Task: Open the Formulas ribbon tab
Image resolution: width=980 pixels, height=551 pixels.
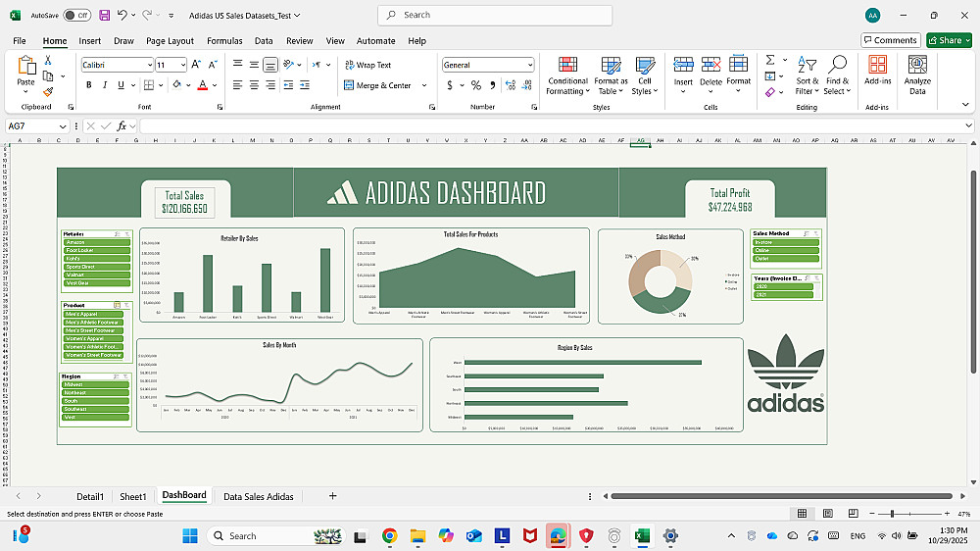Action: [224, 40]
